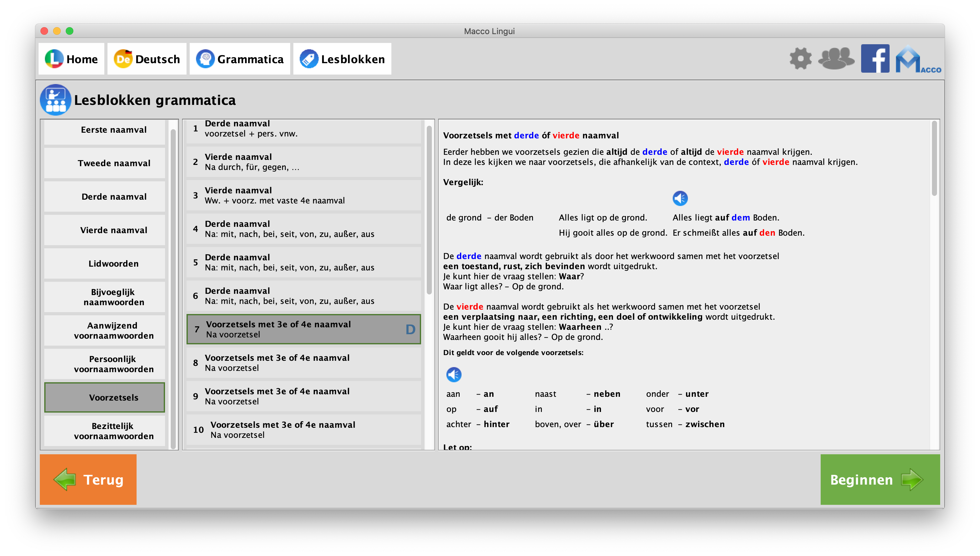Play audio for the prepositions list
This screenshot has width=980, height=556.
[454, 375]
